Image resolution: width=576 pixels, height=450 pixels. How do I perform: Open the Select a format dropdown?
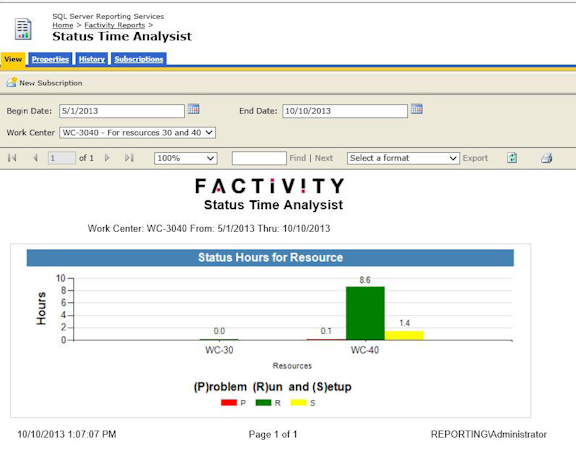point(403,158)
